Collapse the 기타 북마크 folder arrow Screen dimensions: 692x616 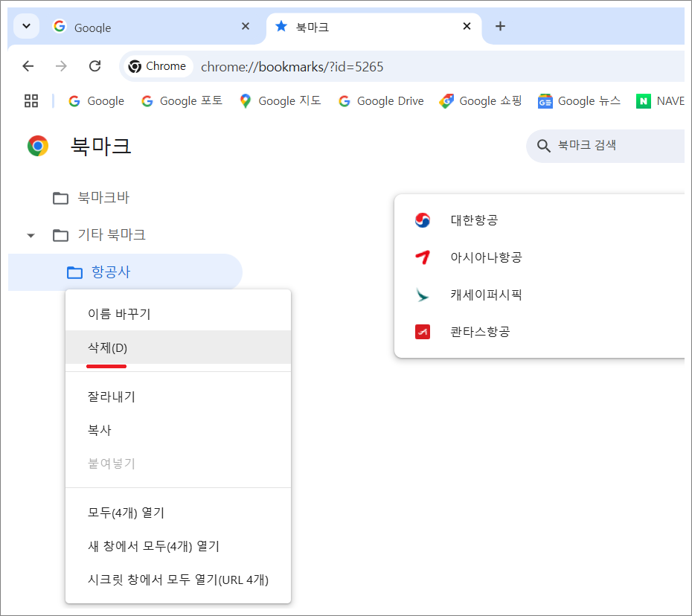click(x=31, y=235)
